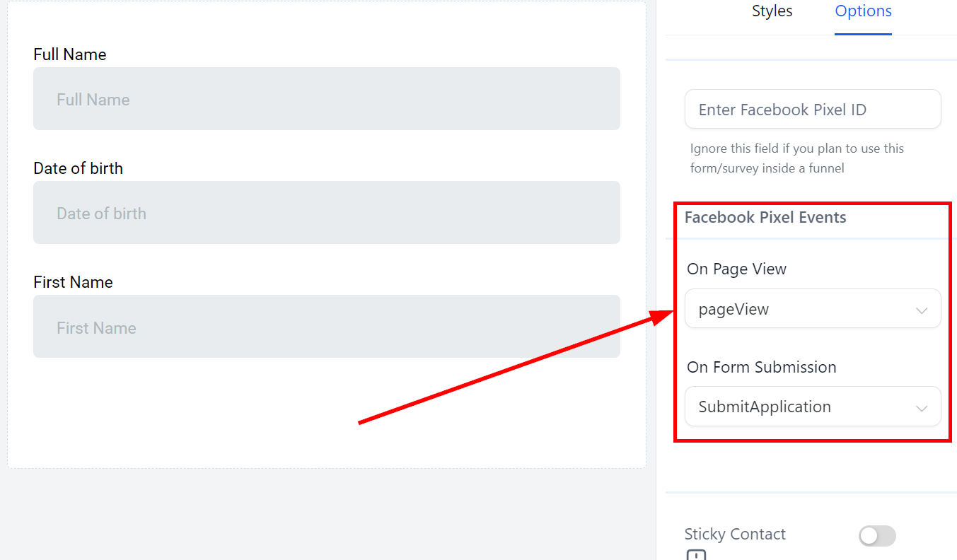Click the First Name input field
The width and height of the screenshot is (957, 560).
[326, 327]
